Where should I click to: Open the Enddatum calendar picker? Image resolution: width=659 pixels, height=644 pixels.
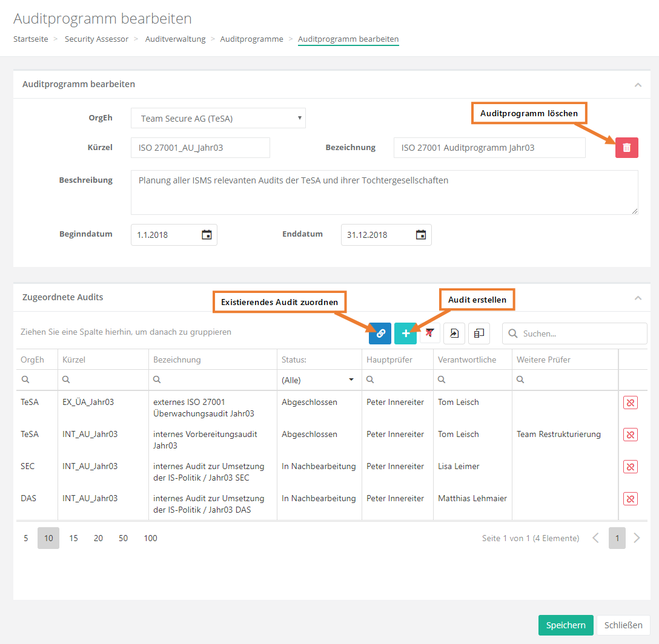click(x=421, y=235)
